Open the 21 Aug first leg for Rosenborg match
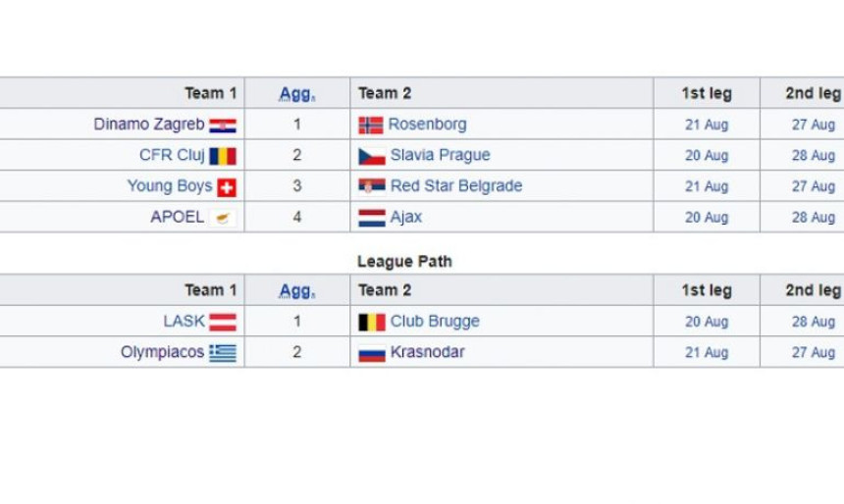This screenshot has height=504, width=844. point(707,125)
